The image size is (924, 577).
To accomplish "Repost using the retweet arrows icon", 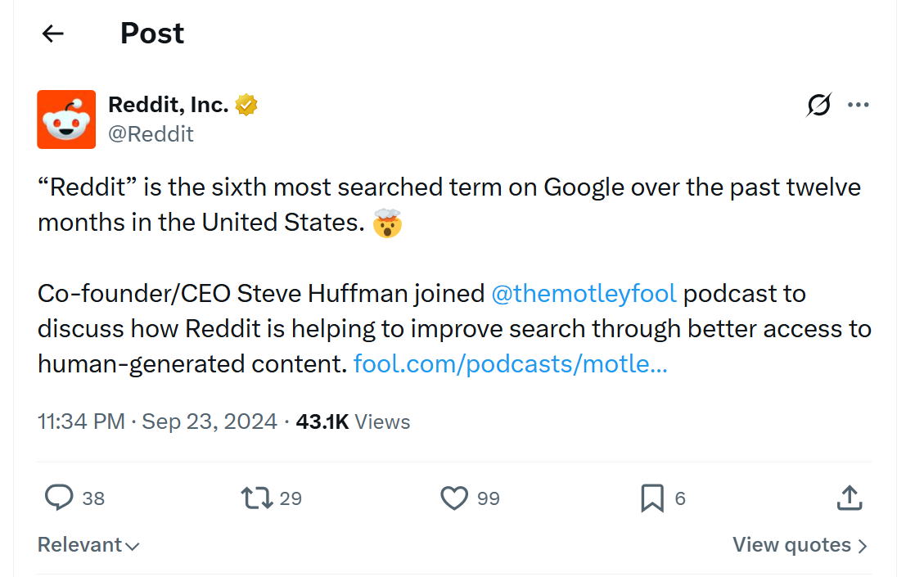I will pos(257,498).
